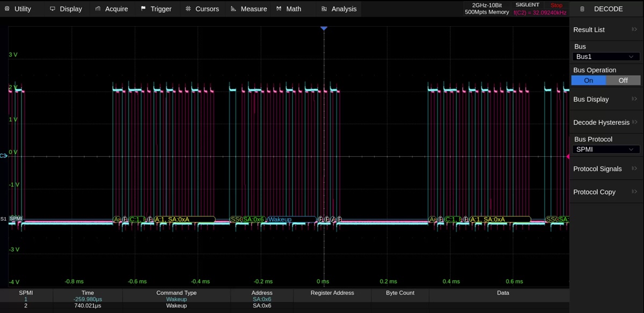Turn Bus Operation Off
644x313 pixels.
[x=623, y=81]
